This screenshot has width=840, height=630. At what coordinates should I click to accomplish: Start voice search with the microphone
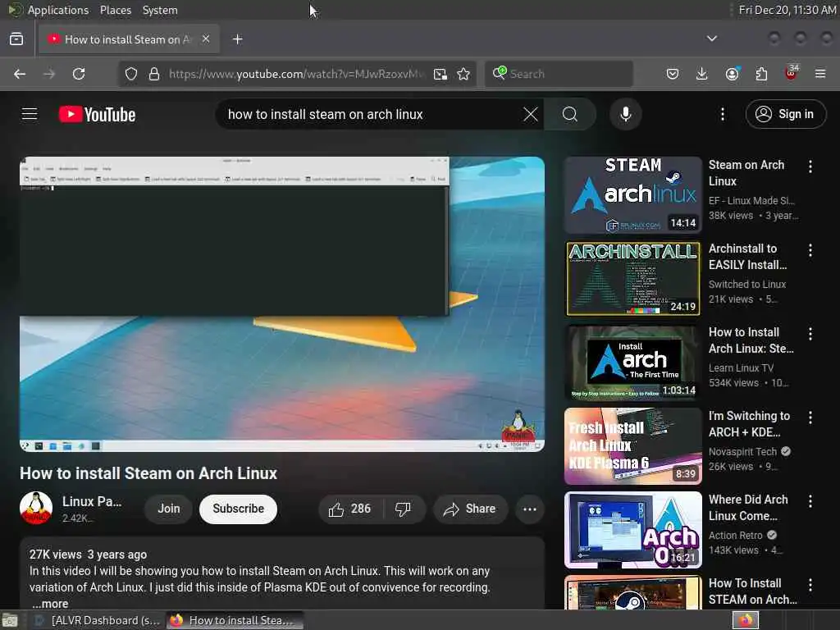pyautogui.click(x=625, y=114)
